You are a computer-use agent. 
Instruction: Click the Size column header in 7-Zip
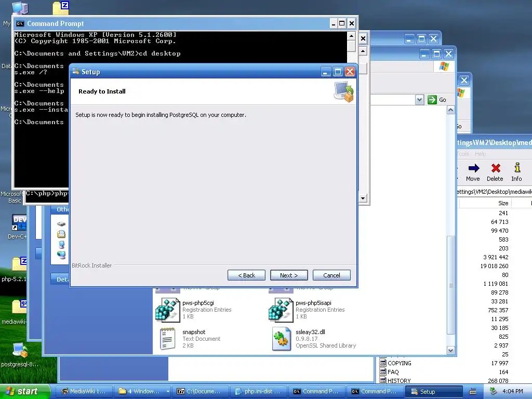click(x=485, y=203)
